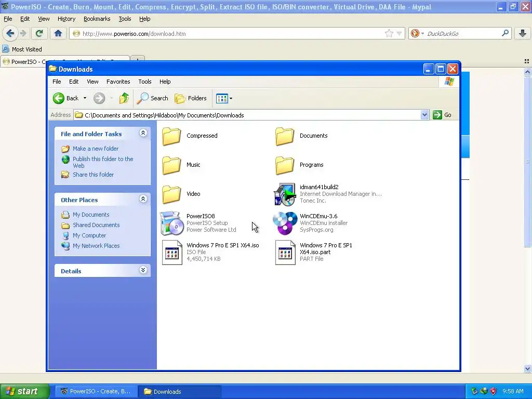Open the Most Visited bookmarks
Screen dimensions: 532x399
click(x=22, y=49)
